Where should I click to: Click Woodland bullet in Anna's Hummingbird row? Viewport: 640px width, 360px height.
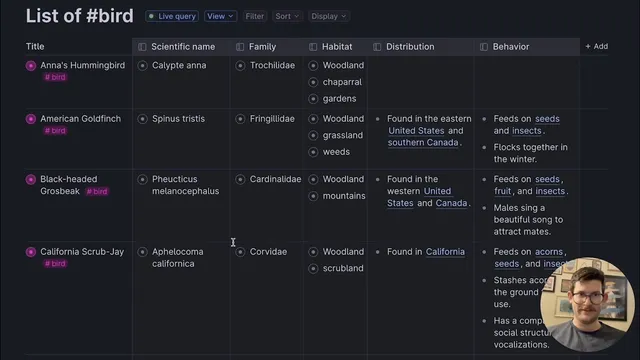point(313,65)
